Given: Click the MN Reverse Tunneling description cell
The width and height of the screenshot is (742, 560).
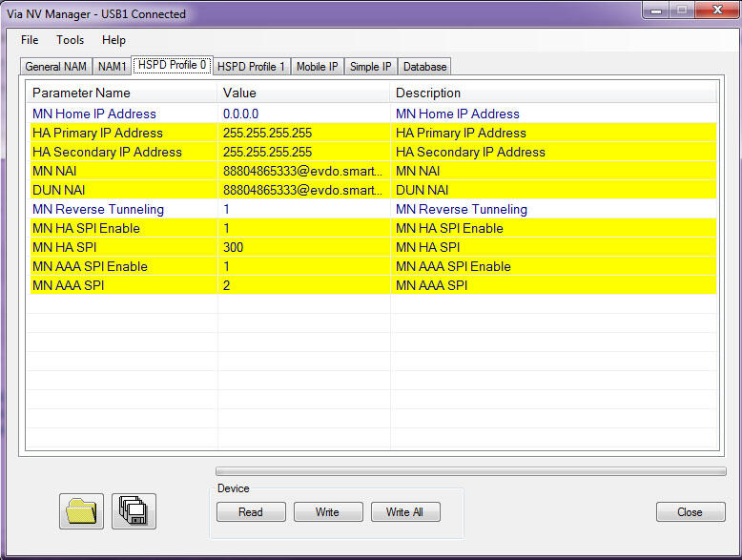Looking at the screenshot, I should [554, 209].
